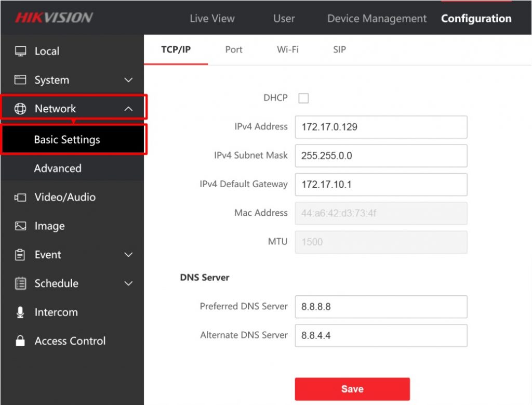Expand the Event menu chevron
532x405 pixels.
coord(129,255)
